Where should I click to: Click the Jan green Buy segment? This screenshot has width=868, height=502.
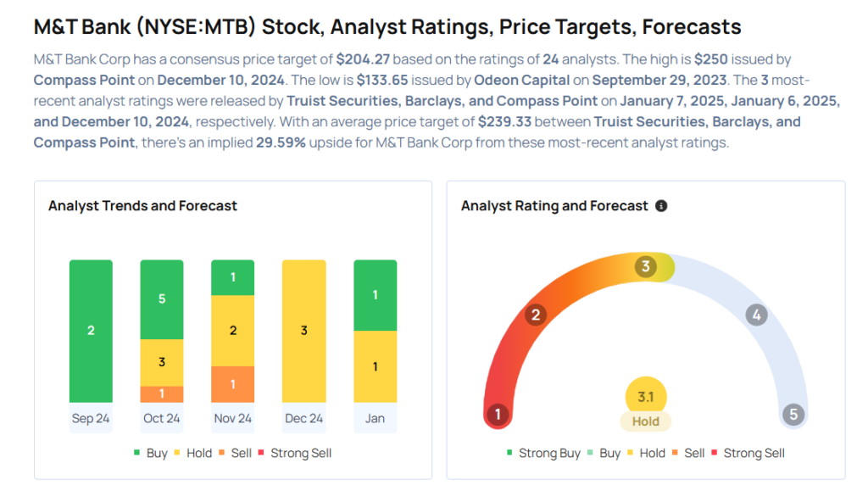click(x=375, y=295)
